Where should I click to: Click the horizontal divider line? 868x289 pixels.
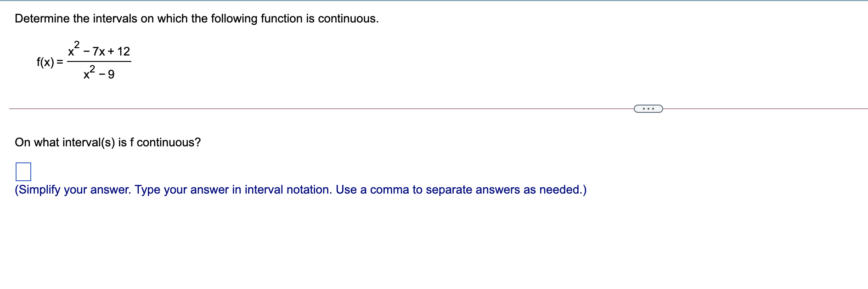[321, 108]
